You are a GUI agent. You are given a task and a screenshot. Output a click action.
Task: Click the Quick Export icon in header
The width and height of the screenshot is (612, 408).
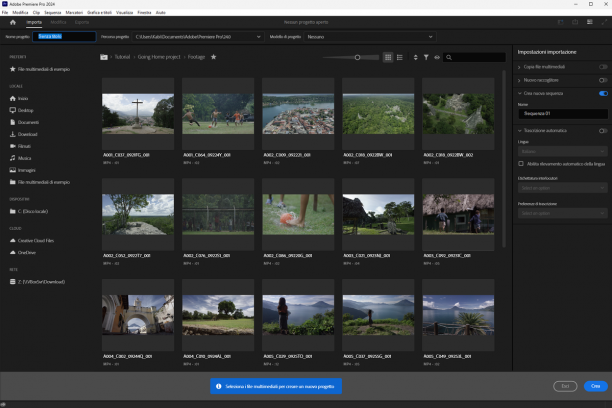click(x=575, y=22)
